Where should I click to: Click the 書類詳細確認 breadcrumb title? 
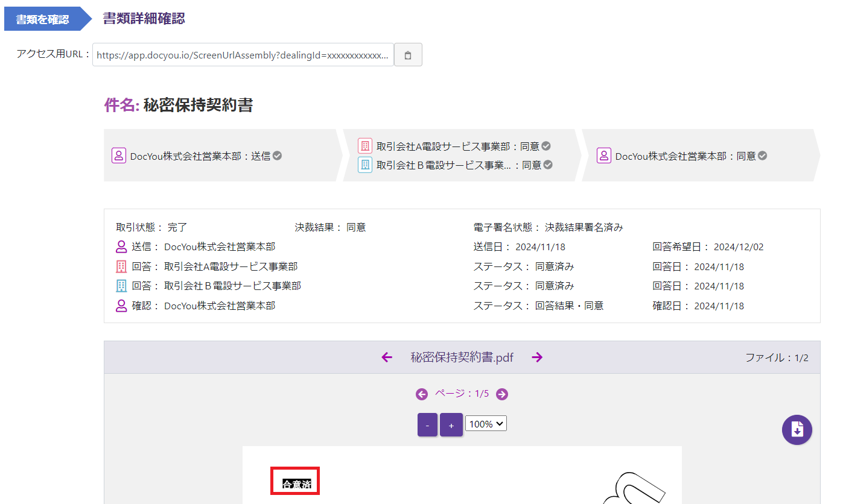click(x=144, y=19)
